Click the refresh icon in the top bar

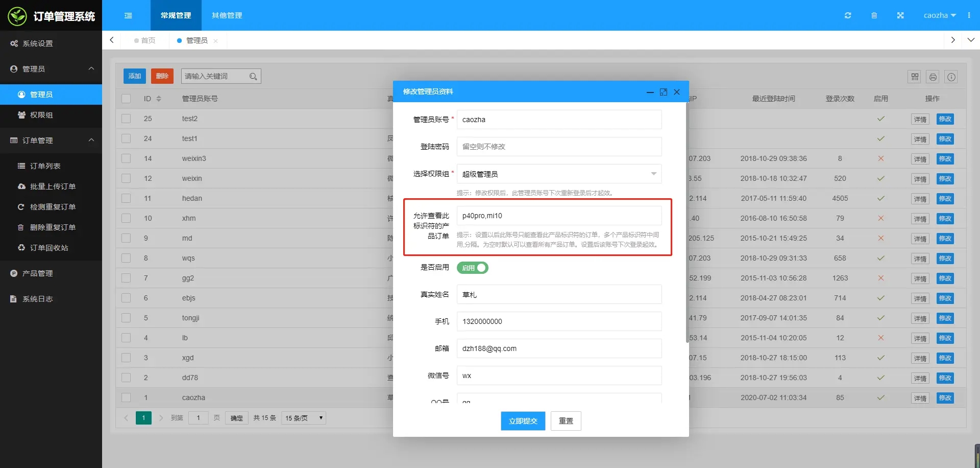tap(848, 15)
